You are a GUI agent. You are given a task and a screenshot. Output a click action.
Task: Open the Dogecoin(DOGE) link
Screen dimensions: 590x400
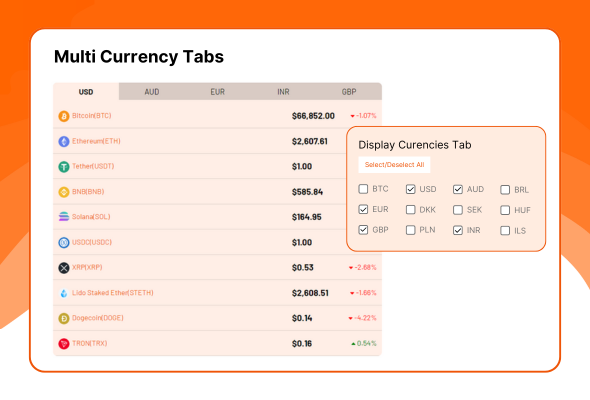point(97,318)
